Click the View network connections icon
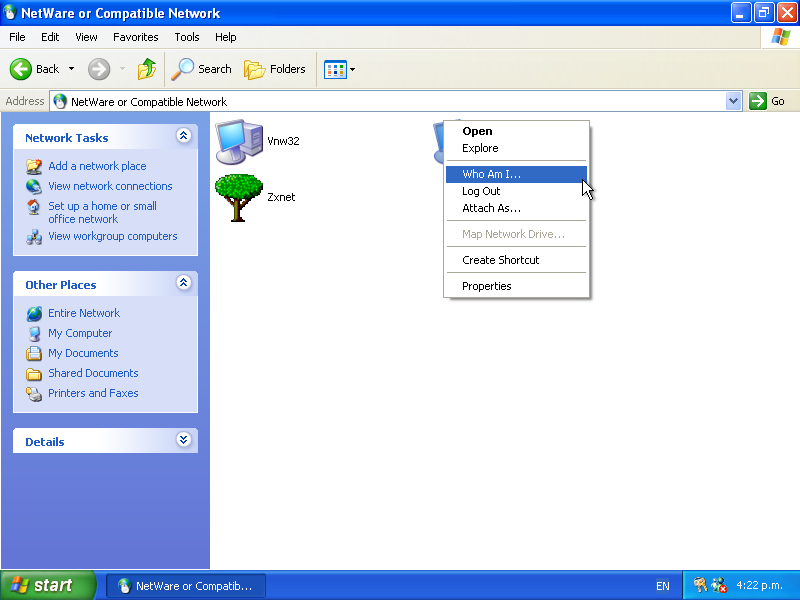This screenshot has width=800, height=600. (34, 186)
